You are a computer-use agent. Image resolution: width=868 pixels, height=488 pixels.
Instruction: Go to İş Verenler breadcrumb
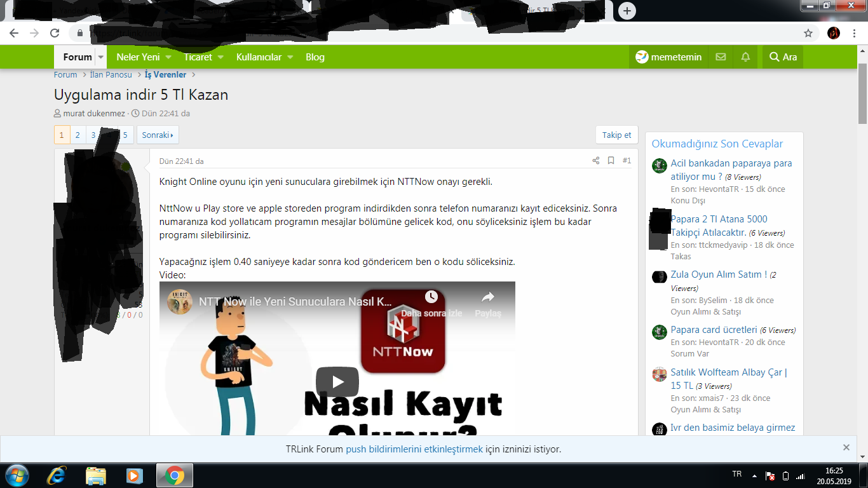tap(166, 75)
